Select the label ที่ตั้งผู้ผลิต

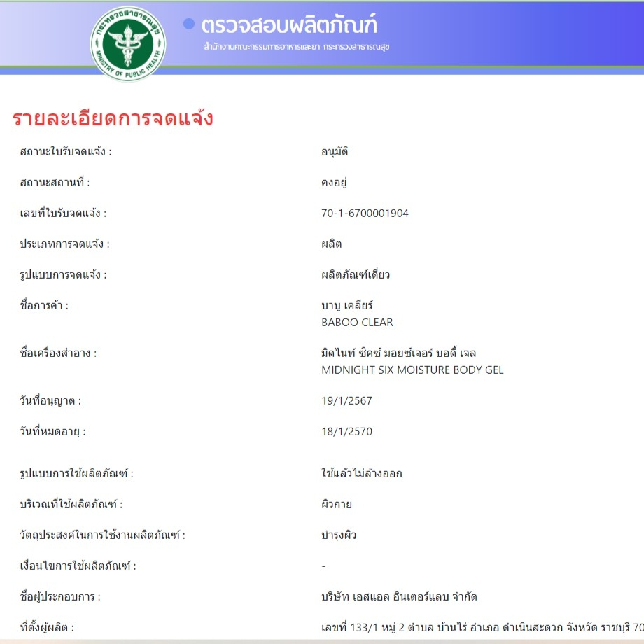[47, 628]
